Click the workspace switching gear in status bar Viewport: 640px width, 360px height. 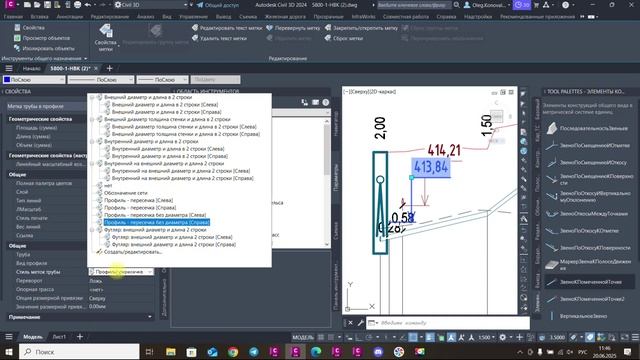click(502, 337)
